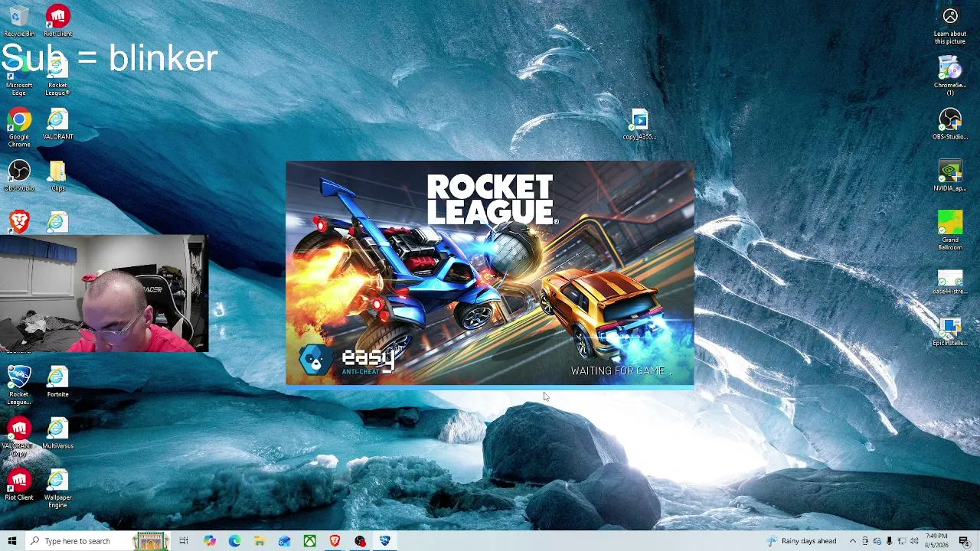Open Brave browser from the taskbar
This screenshot has height=551, width=980.
click(335, 541)
